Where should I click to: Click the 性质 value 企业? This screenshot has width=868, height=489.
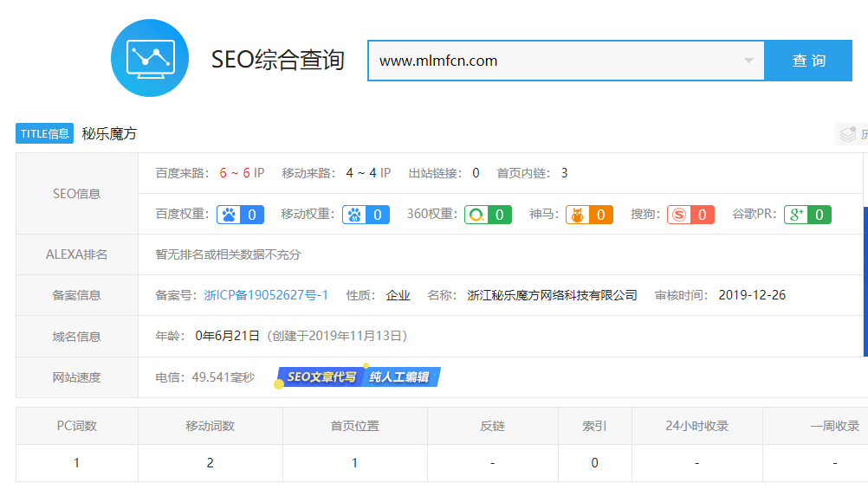398,295
